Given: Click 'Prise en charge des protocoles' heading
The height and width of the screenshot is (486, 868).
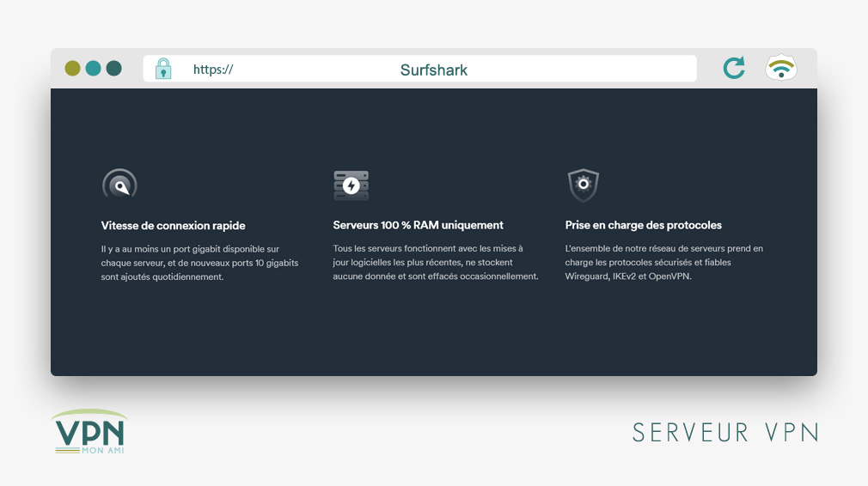Looking at the screenshot, I should coord(643,225).
